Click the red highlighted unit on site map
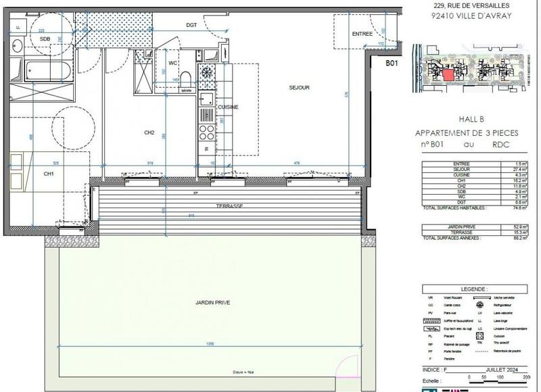This screenshot has height=392, width=541. [x=448, y=74]
